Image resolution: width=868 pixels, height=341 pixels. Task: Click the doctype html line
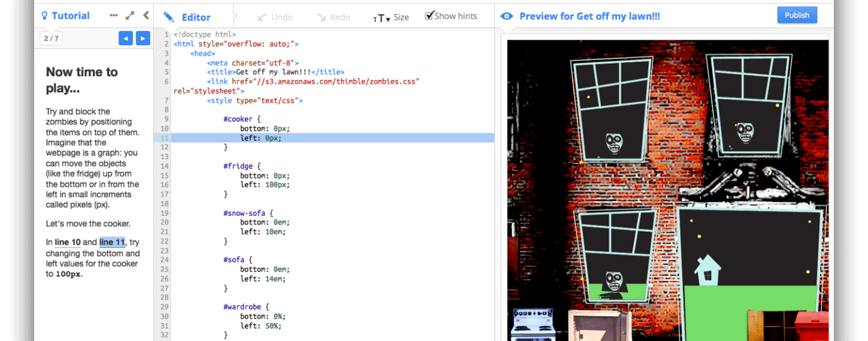click(x=205, y=35)
